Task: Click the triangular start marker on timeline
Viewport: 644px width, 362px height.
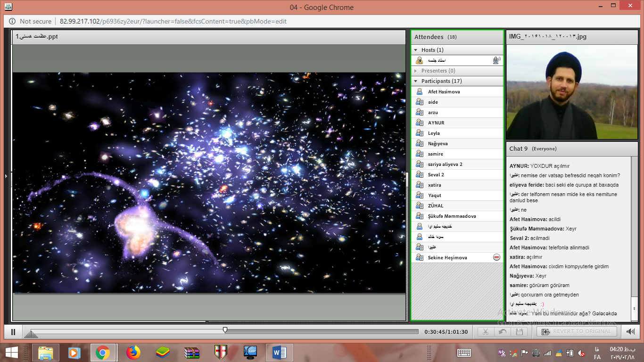Action: (x=31, y=334)
